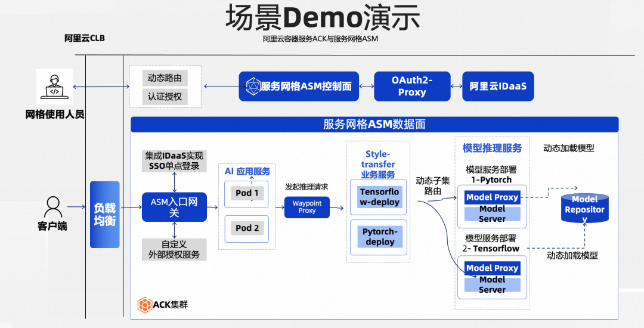Click the 模型推理服务 heading

click(492, 148)
